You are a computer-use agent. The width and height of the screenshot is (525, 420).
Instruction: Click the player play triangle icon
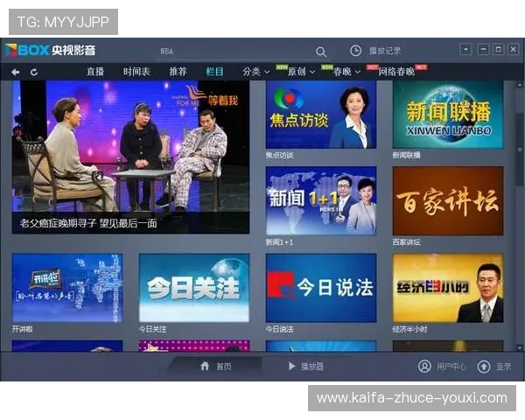(x=292, y=366)
